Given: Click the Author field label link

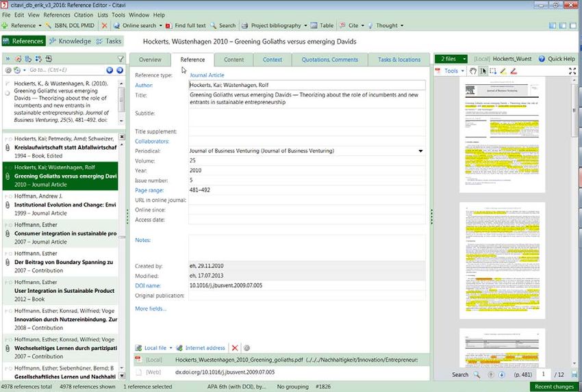Looking at the screenshot, I should click(x=144, y=86).
